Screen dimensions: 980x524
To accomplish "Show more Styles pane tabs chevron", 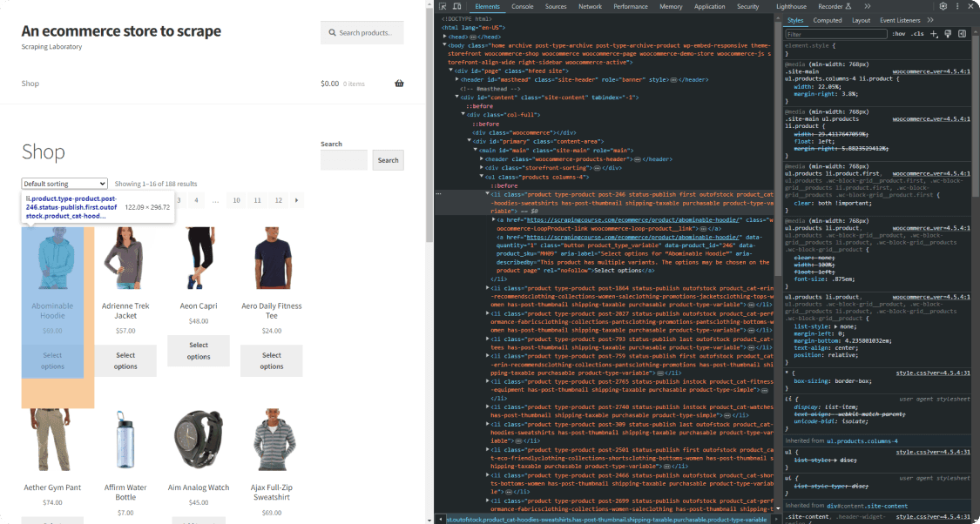I will tap(930, 21).
